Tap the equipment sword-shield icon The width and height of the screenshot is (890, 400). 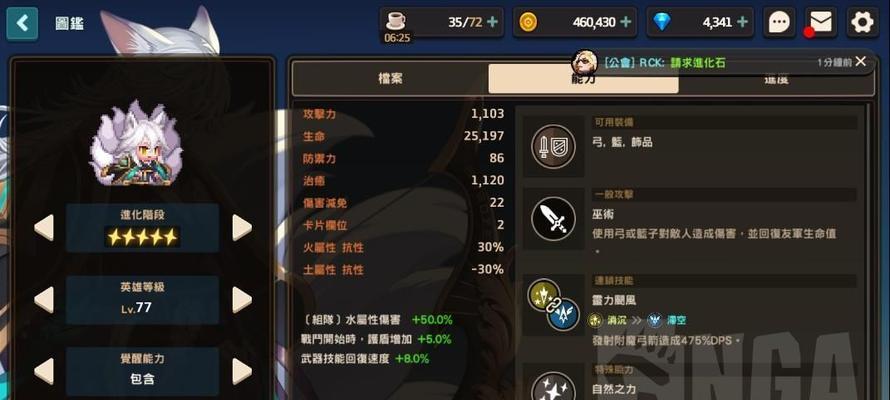[553, 146]
